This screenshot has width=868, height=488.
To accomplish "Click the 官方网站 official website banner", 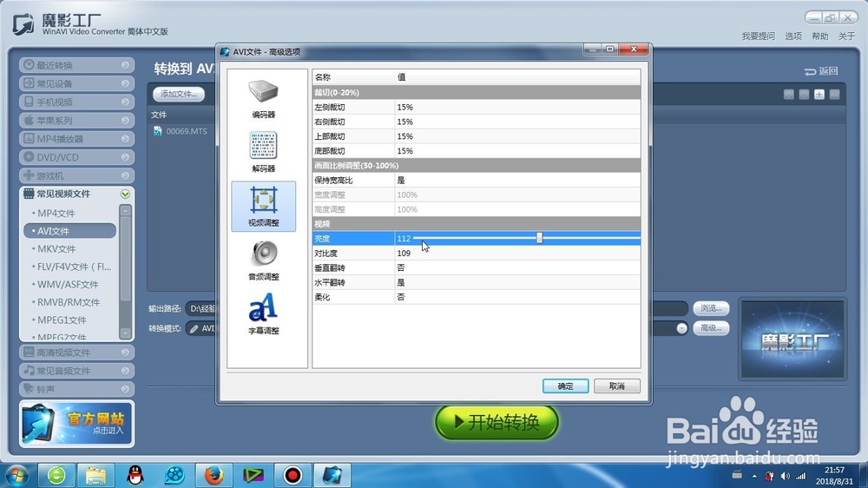I will point(77,424).
